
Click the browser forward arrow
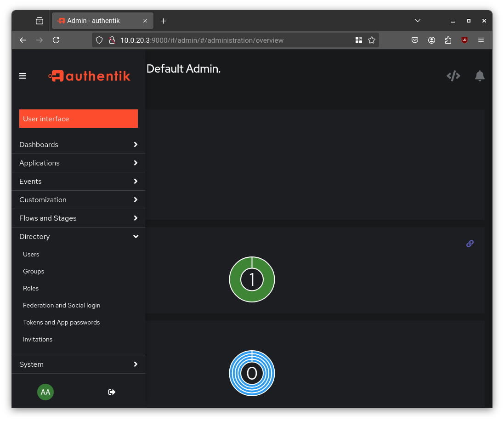(40, 40)
